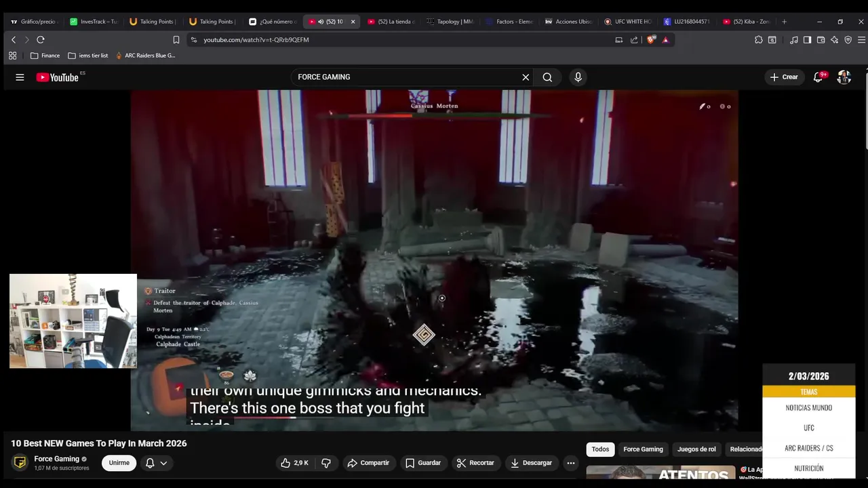Click the magnifier search button

pos(547,77)
